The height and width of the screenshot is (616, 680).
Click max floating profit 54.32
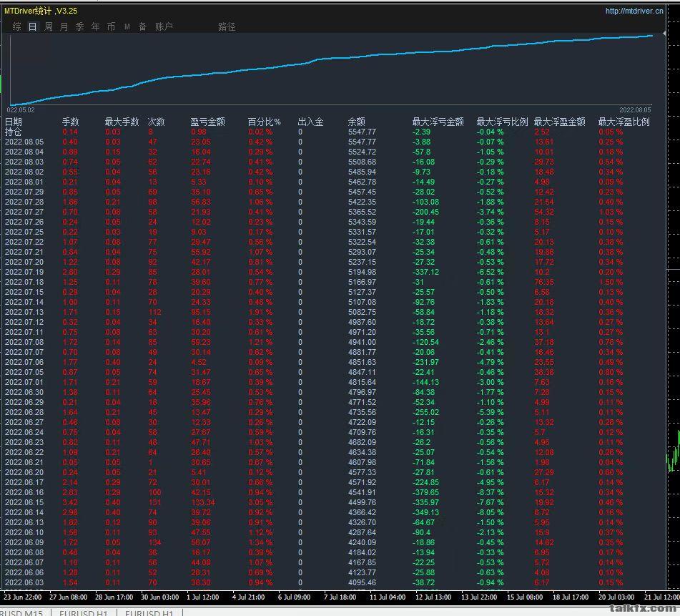pyautogui.click(x=544, y=212)
